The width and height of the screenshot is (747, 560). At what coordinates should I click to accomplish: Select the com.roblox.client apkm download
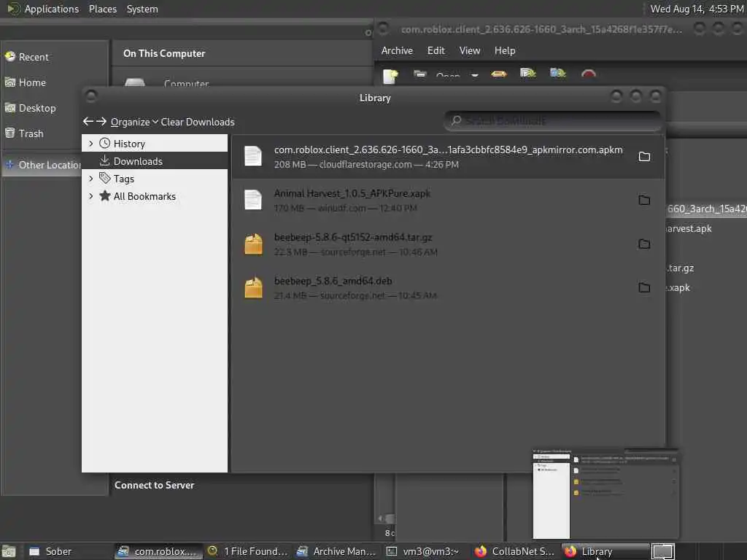[x=448, y=157]
